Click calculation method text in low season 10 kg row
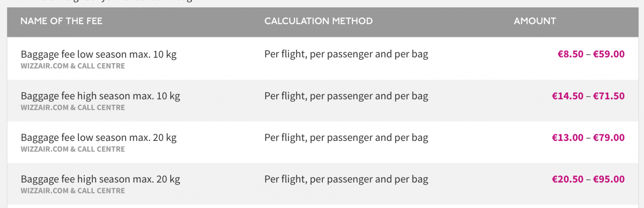This screenshot has width=644, height=208. coord(346,55)
